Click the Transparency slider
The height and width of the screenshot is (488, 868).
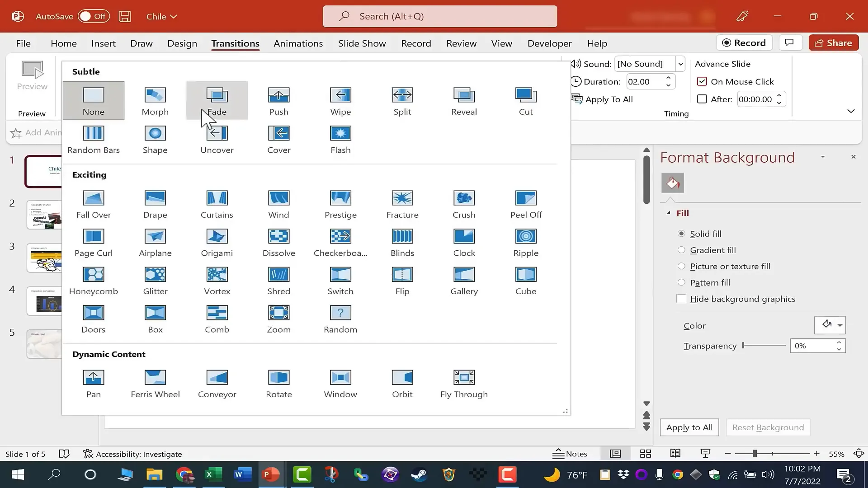pos(764,346)
